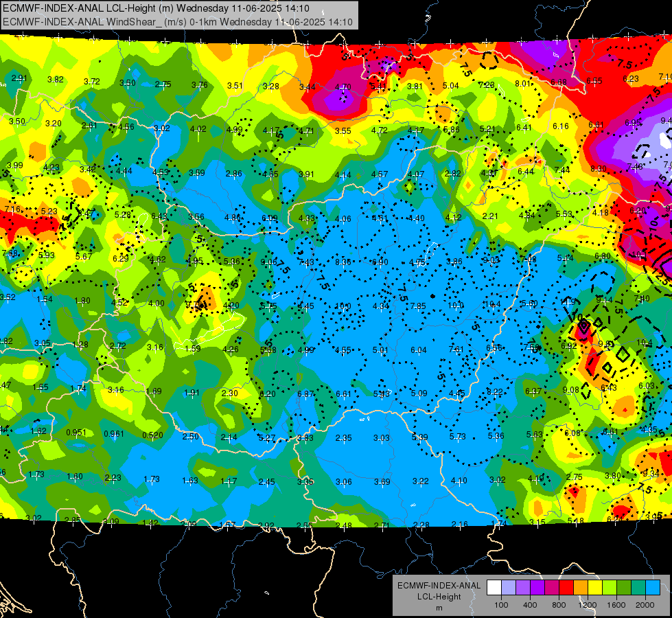Click the grid value 3.03
The width and height of the screenshot is (672, 618).
coord(382,437)
